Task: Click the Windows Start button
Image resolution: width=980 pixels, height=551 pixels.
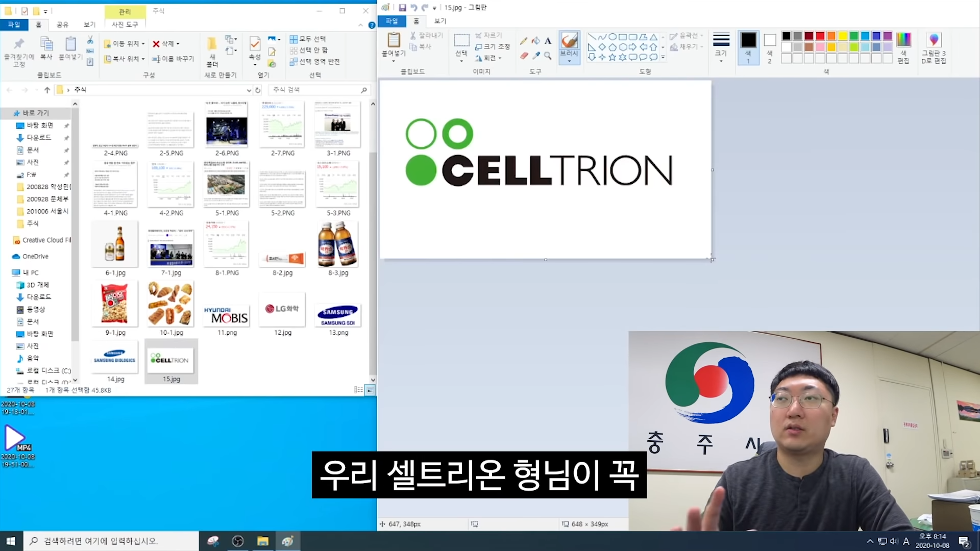Action: point(11,541)
